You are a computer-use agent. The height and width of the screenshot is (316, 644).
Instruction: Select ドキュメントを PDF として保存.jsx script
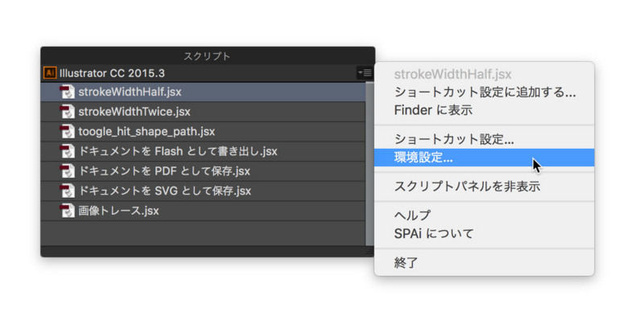click(x=203, y=171)
